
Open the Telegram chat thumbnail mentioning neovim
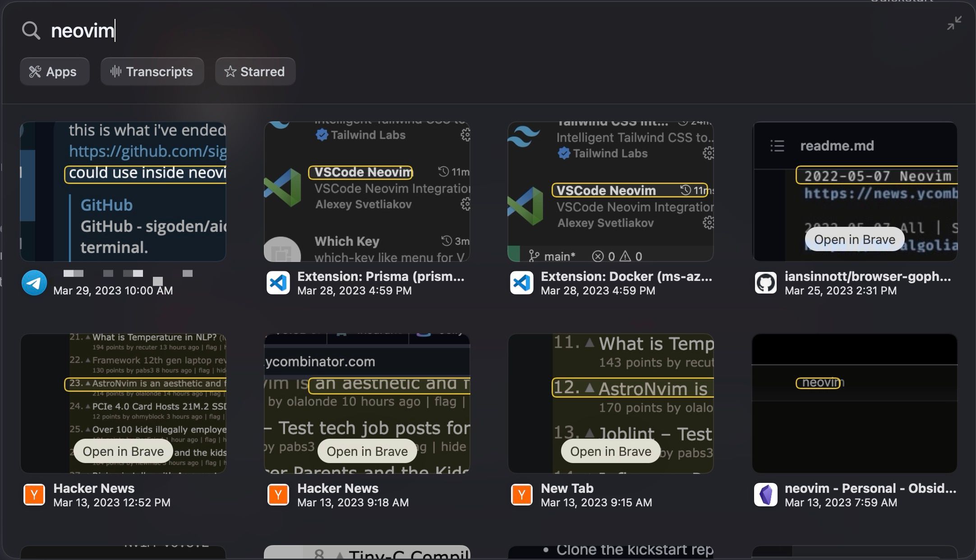pyautogui.click(x=123, y=192)
